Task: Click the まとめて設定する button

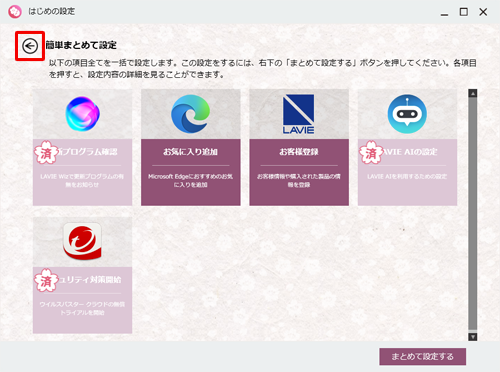Action: click(423, 357)
